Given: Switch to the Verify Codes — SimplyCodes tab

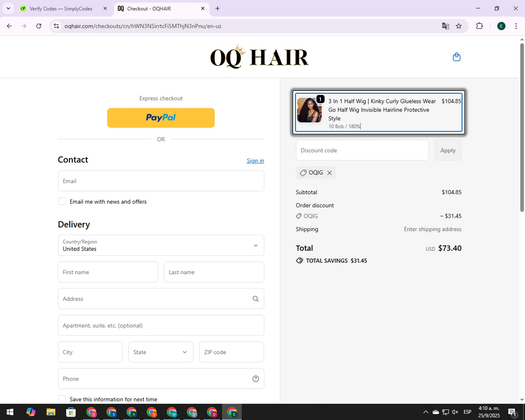Looking at the screenshot, I should (61, 8).
